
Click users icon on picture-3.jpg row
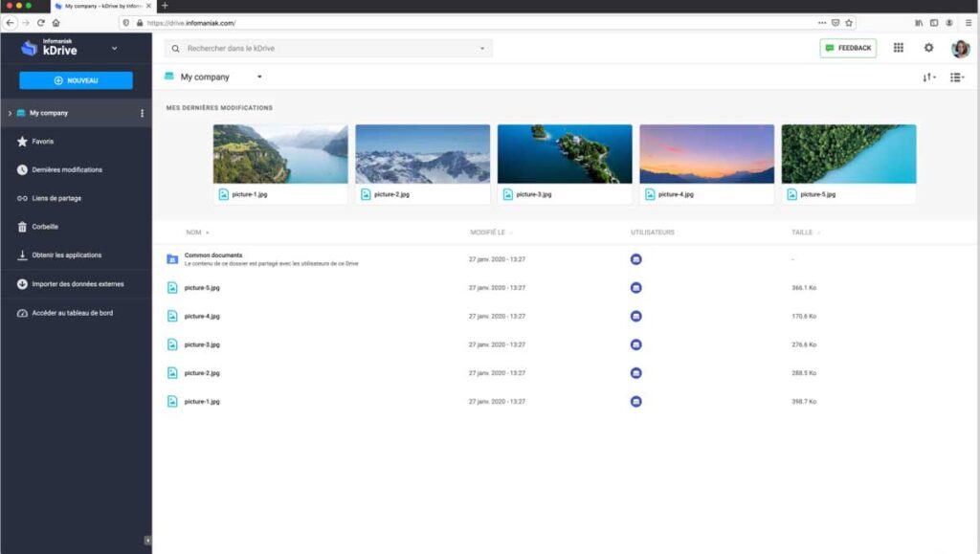tap(635, 344)
